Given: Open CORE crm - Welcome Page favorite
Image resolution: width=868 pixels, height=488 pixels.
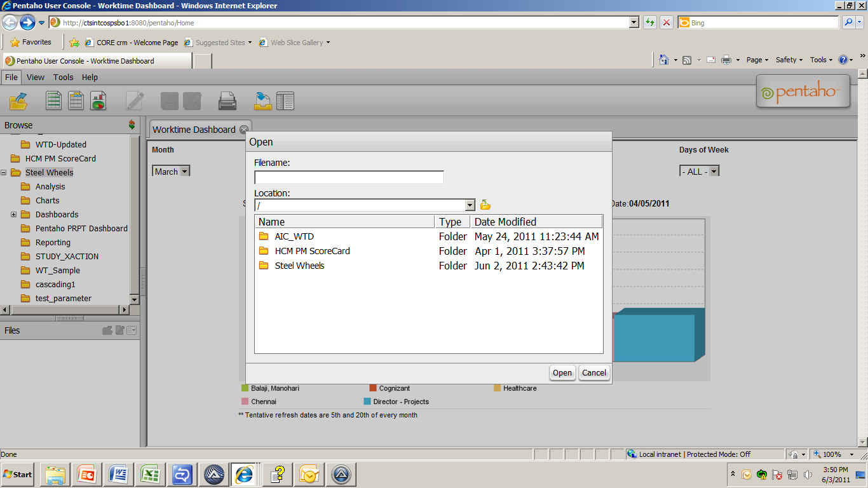Looking at the screenshot, I should [x=132, y=43].
